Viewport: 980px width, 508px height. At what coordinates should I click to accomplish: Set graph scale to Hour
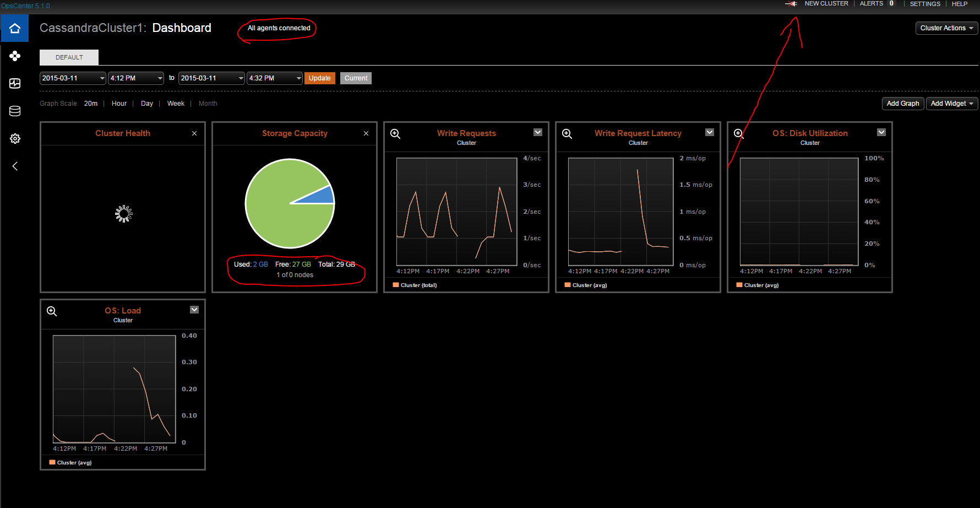click(x=119, y=104)
